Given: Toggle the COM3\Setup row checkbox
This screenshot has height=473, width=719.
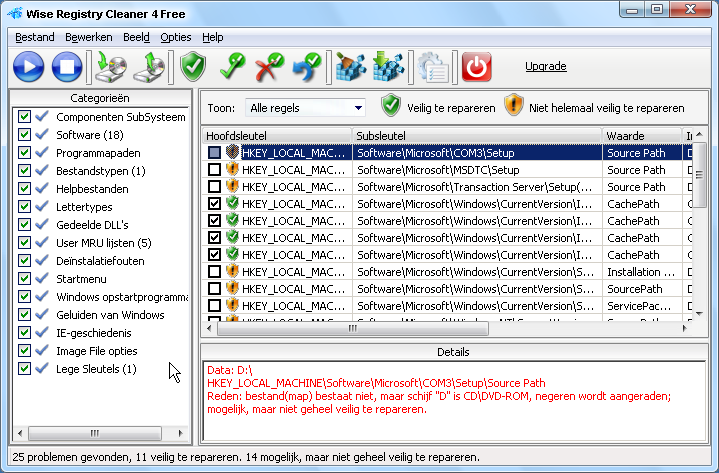Looking at the screenshot, I should point(214,153).
